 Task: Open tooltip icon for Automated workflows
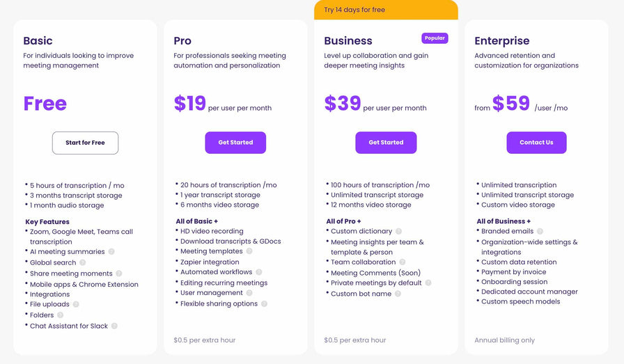click(258, 272)
